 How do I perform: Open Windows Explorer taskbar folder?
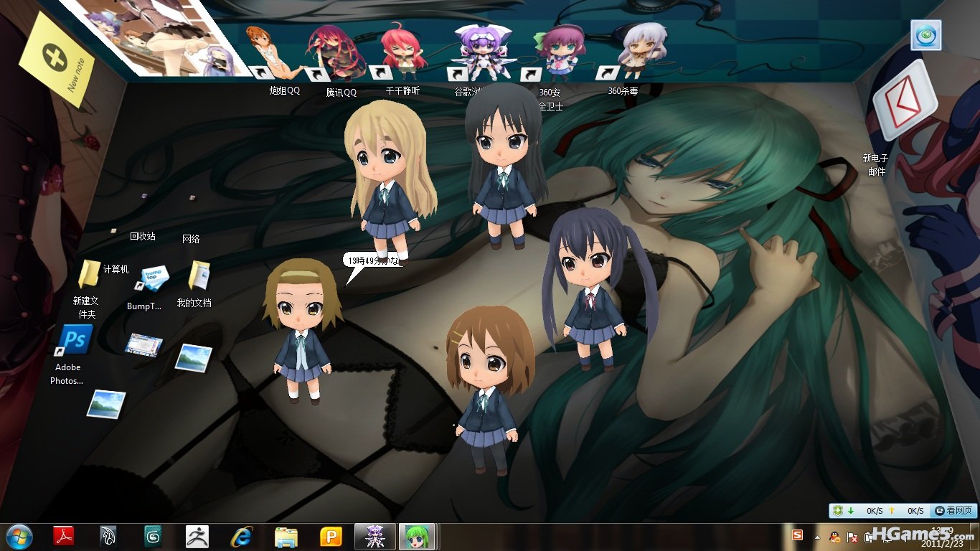(286, 536)
